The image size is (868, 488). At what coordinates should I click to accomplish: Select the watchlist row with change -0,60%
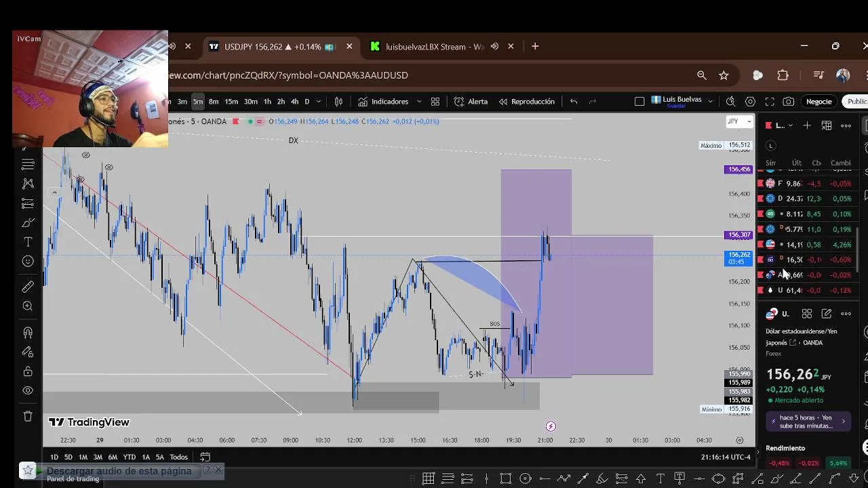click(x=807, y=260)
